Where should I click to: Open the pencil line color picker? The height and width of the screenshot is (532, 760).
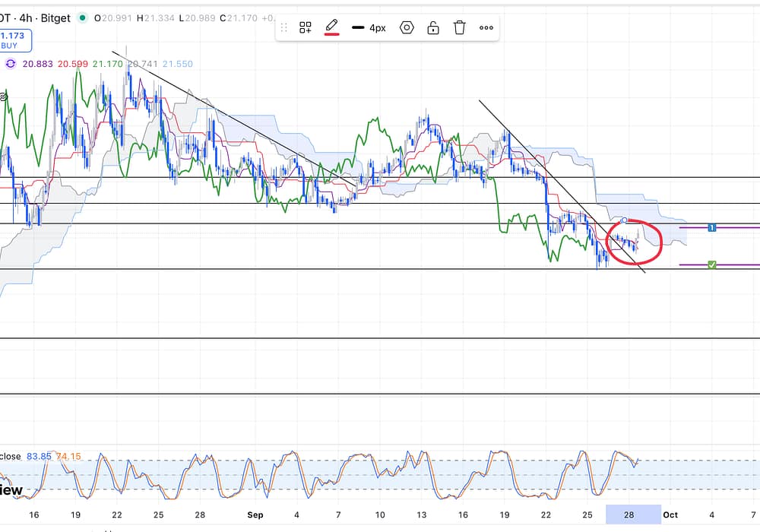(x=331, y=28)
